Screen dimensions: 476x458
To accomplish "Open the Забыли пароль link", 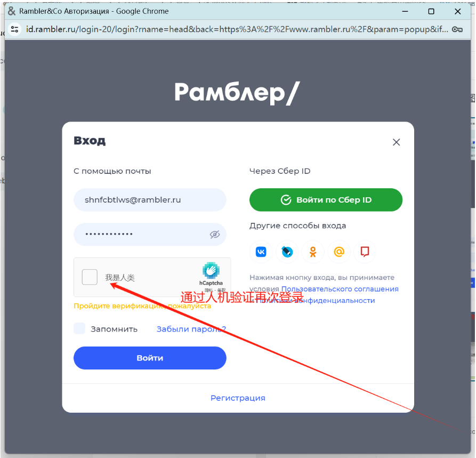I will click(191, 329).
